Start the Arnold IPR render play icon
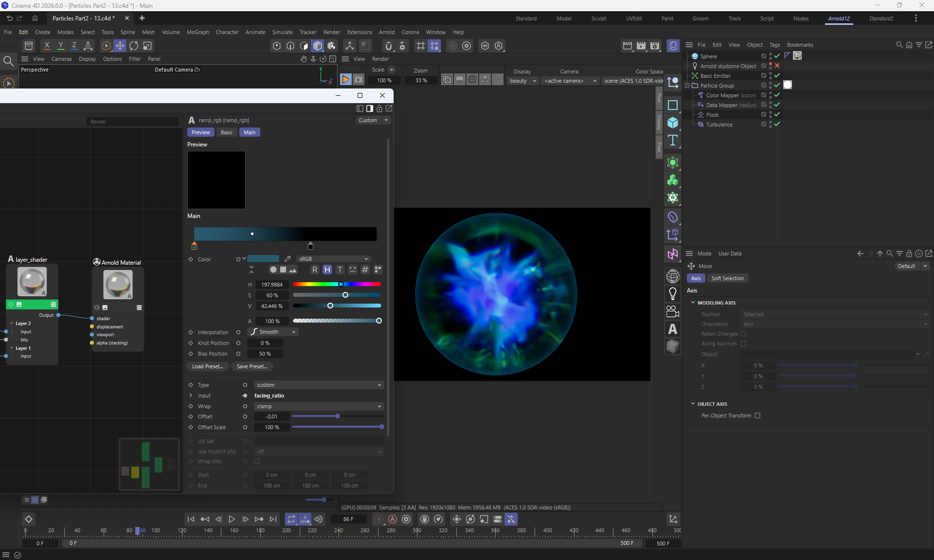934x560 pixels. [x=345, y=80]
